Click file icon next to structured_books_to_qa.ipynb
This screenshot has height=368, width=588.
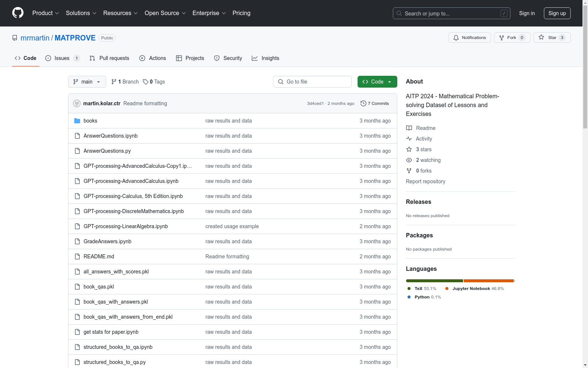tap(77, 347)
